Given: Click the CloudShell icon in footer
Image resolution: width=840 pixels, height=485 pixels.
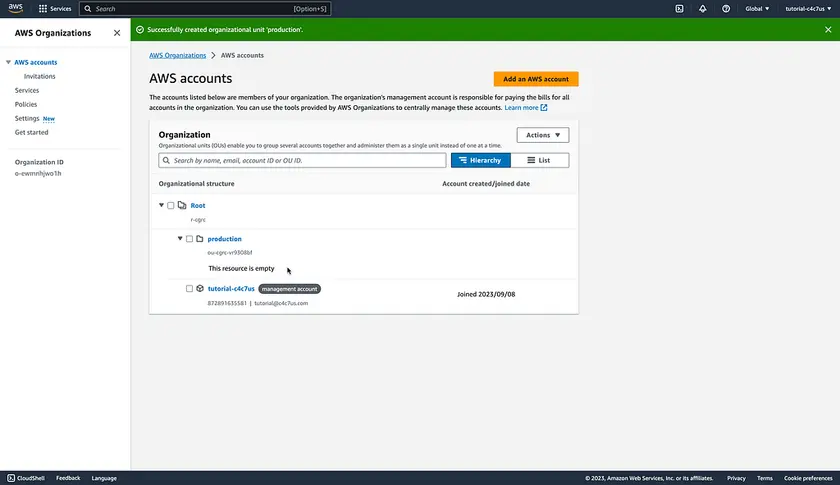Looking at the screenshot, I should [11, 478].
